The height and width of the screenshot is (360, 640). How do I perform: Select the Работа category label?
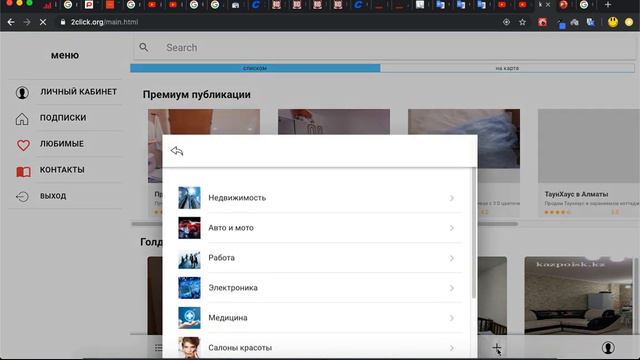(x=222, y=258)
